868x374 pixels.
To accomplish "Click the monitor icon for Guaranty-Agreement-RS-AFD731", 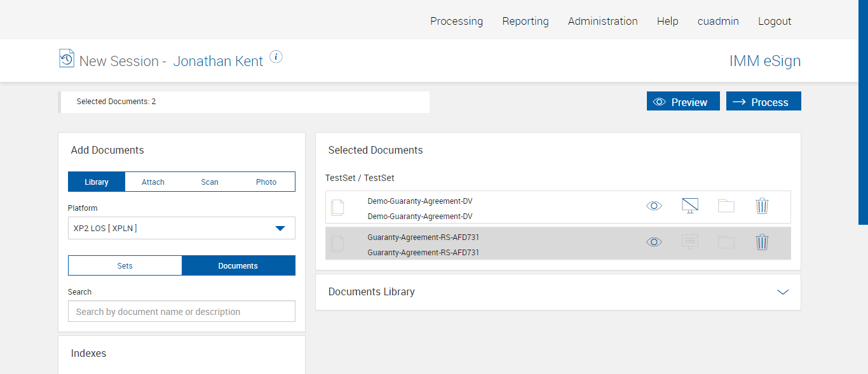I will 690,242.
